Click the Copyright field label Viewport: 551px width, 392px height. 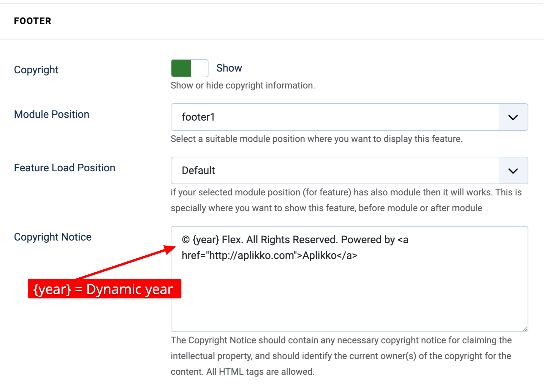(x=36, y=69)
